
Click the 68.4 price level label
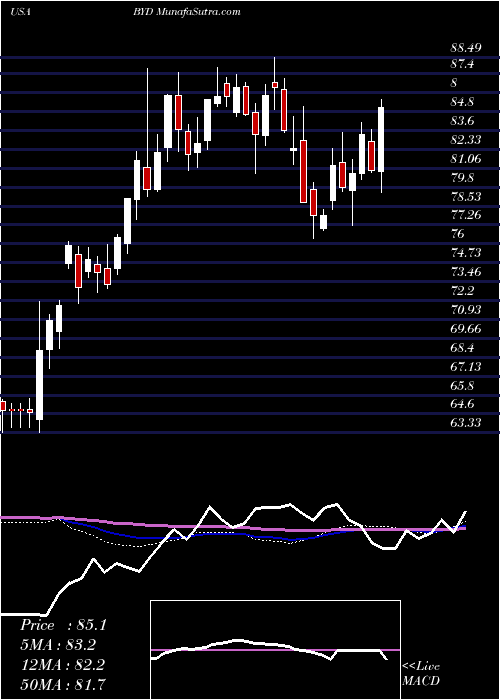[x=462, y=347]
